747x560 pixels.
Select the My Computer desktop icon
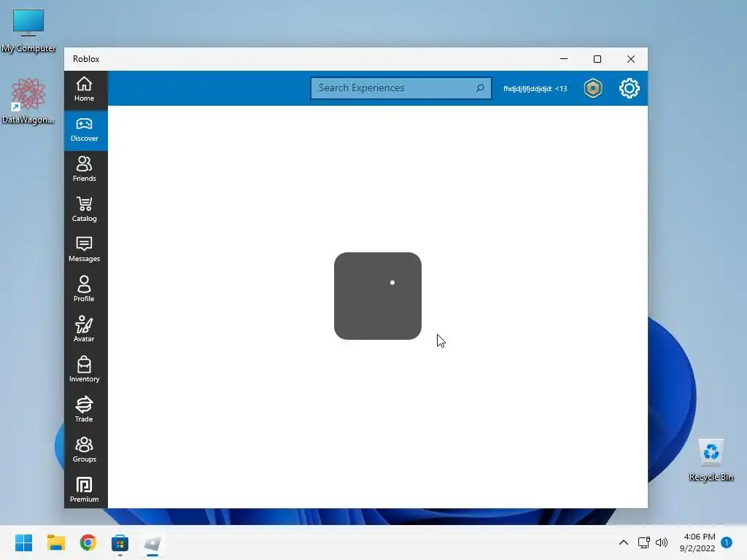point(28,30)
